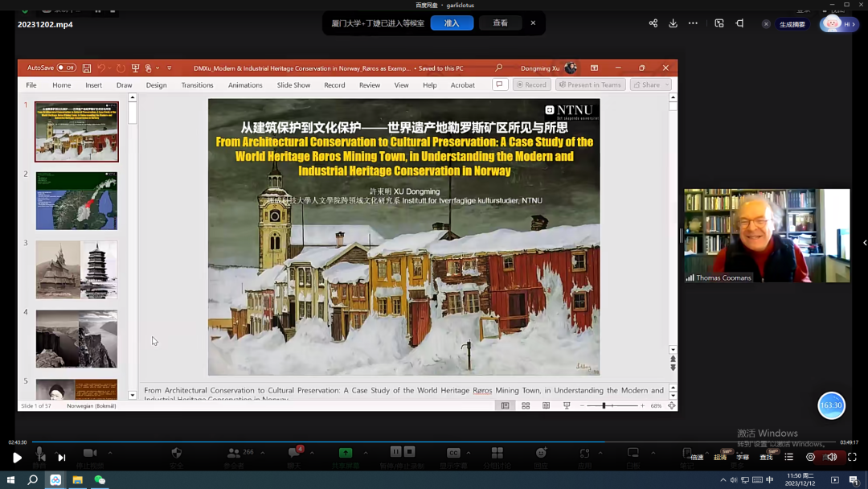The height and width of the screenshot is (489, 868).
Task: Toggle the AutoSave switch in PowerPoint
Action: 66,68
